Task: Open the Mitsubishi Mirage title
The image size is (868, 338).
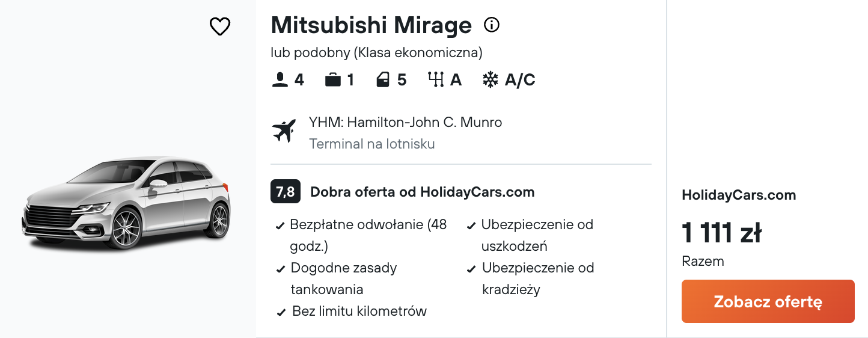Action: click(x=371, y=25)
